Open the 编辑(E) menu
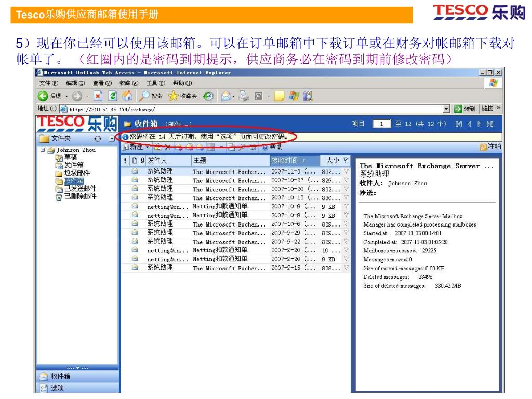 75,83
